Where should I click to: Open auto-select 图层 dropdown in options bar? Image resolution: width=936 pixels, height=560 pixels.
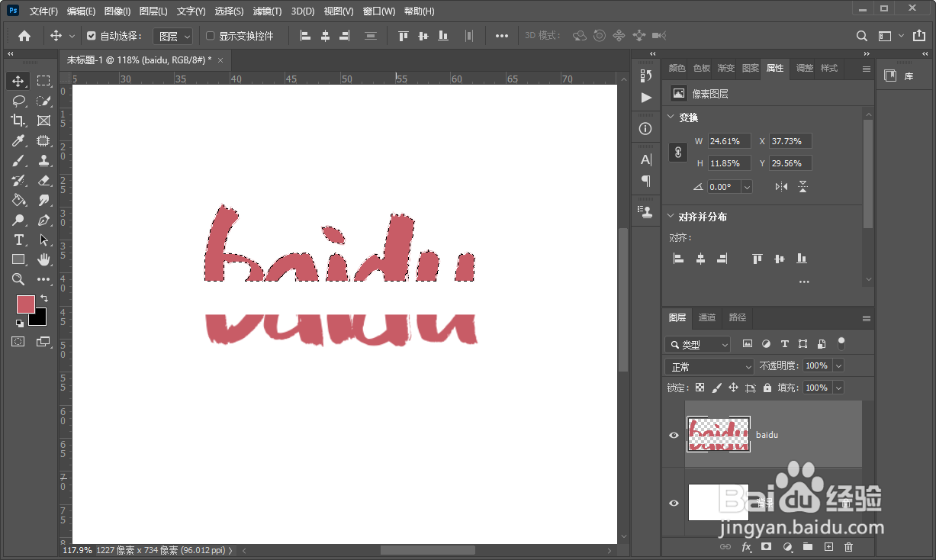[173, 36]
